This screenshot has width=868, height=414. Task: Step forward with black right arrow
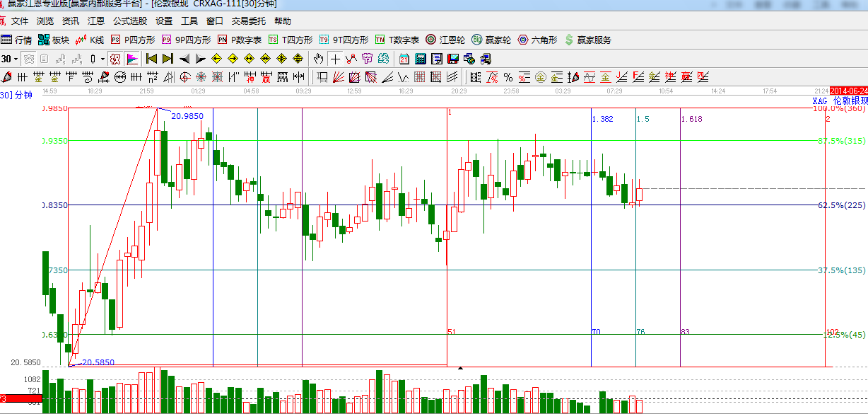(x=200, y=59)
